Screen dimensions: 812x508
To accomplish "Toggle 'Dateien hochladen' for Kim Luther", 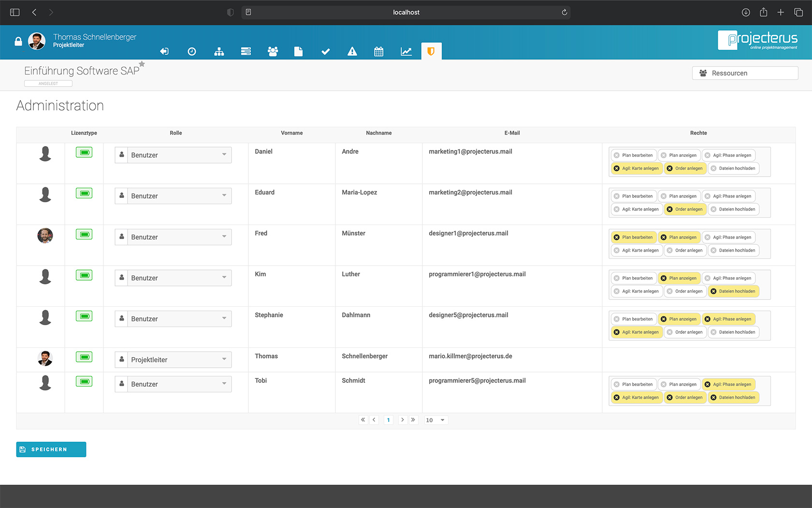I will (733, 291).
